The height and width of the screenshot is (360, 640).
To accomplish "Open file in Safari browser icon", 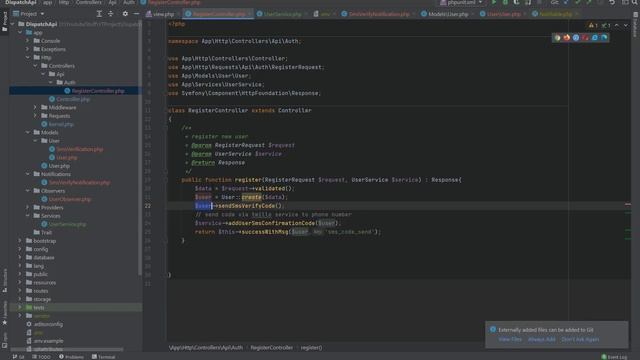I will coord(576,38).
